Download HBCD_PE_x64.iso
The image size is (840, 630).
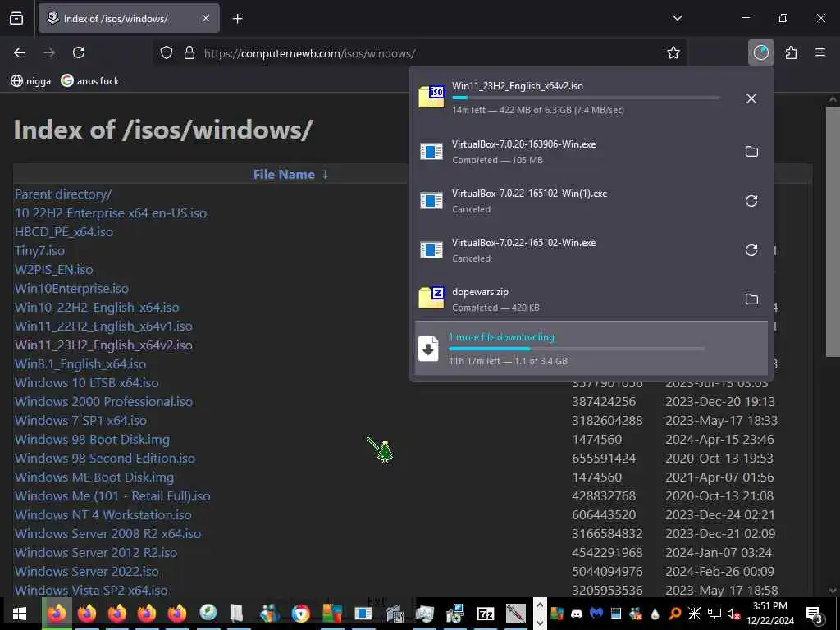64,232
